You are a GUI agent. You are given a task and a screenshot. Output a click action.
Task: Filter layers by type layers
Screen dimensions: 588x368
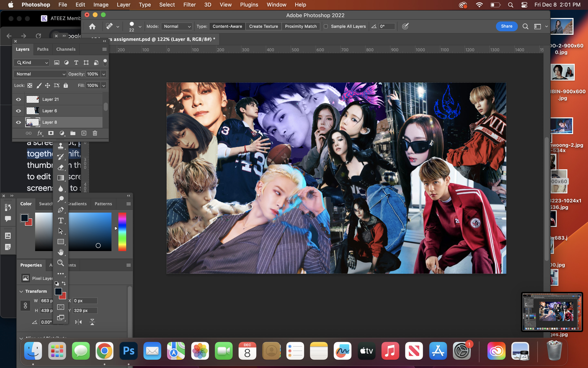pyautogui.click(x=76, y=63)
